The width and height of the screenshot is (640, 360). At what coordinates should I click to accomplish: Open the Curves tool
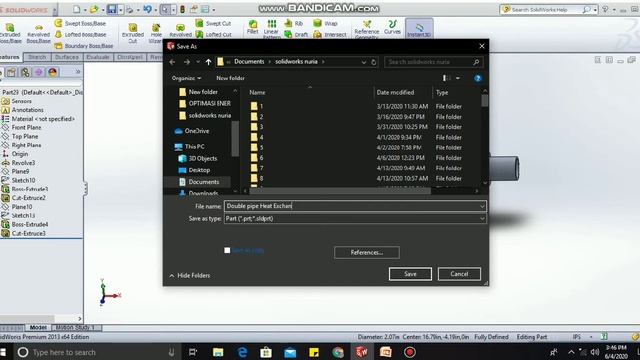coord(392,27)
